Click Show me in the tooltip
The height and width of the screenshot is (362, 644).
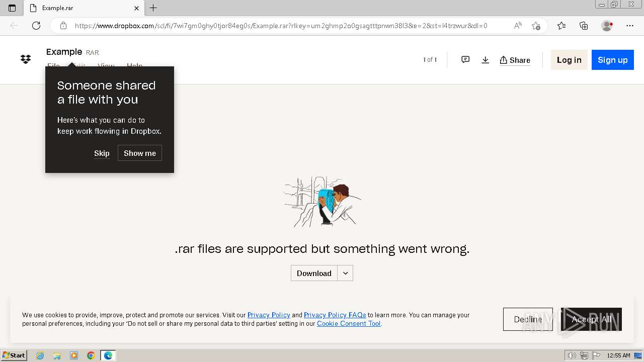(x=140, y=153)
